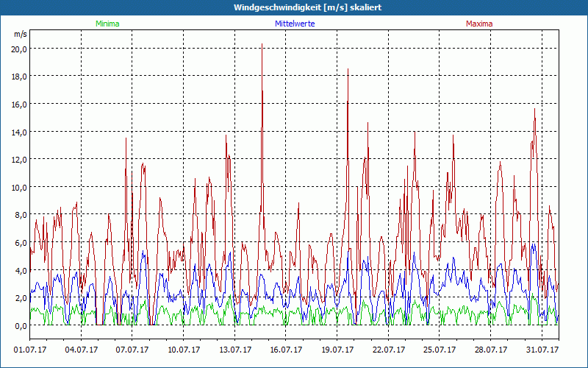Screen dimensions: 588x368
Task: Select the 12,0 y-axis value
Action: tap(19, 159)
